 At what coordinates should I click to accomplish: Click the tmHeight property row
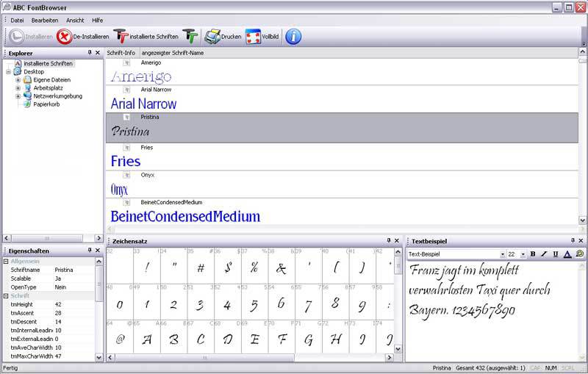click(49, 305)
